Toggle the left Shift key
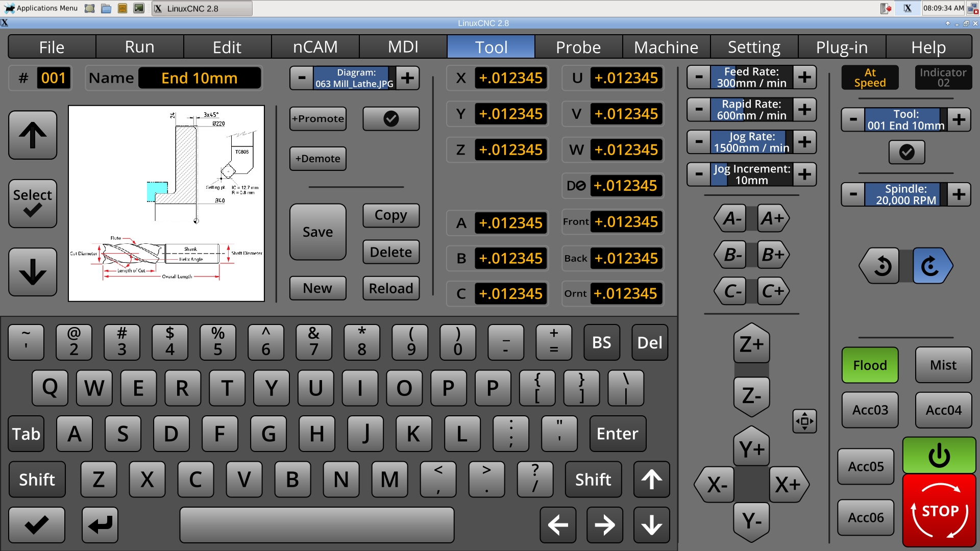 (x=37, y=480)
